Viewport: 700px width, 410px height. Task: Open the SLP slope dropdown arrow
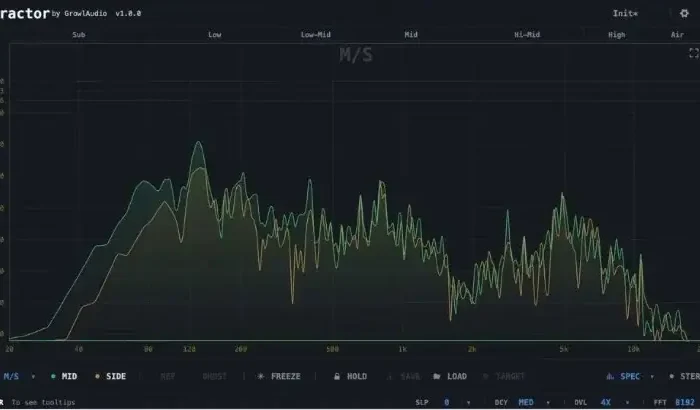(x=468, y=403)
